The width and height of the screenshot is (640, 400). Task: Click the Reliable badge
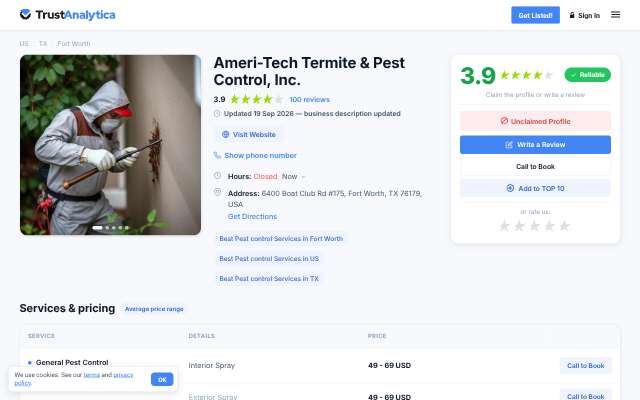(587, 75)
